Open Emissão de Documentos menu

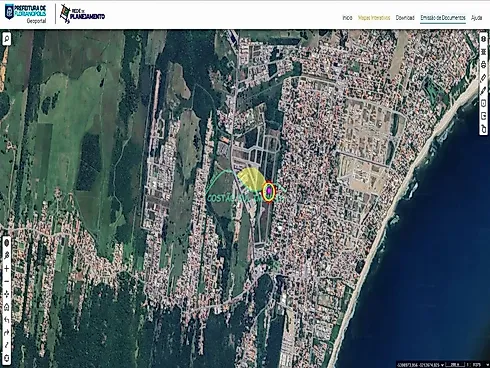(443, 18)
